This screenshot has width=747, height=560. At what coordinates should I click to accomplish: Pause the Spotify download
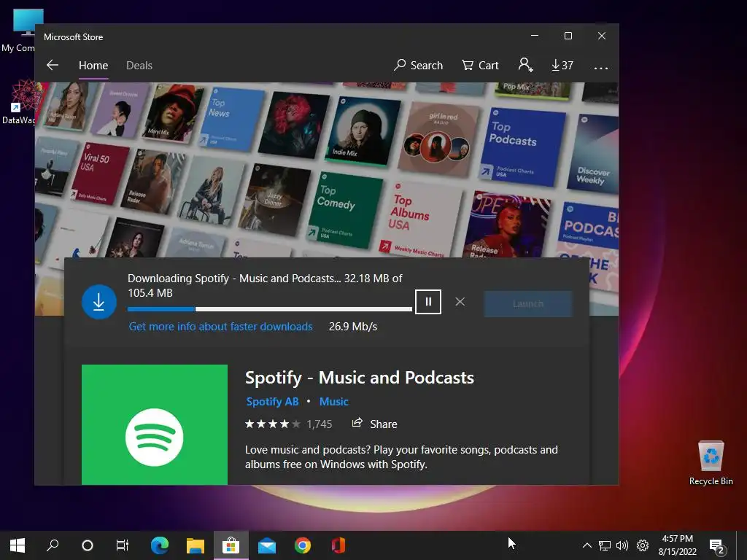click(427, 302)
